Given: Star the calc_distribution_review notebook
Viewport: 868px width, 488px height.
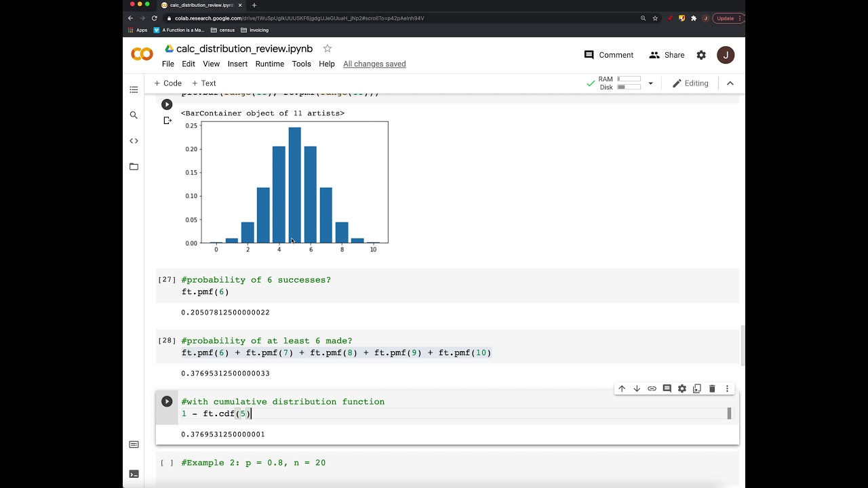Looking at the screenshot, I should click(328, 49).
